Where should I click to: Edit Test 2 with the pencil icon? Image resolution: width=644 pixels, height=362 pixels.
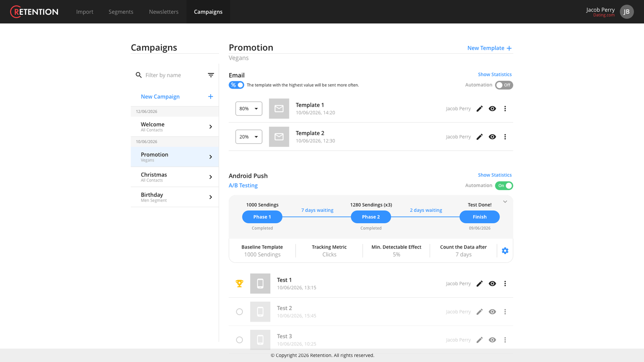[x=479, y=312]
